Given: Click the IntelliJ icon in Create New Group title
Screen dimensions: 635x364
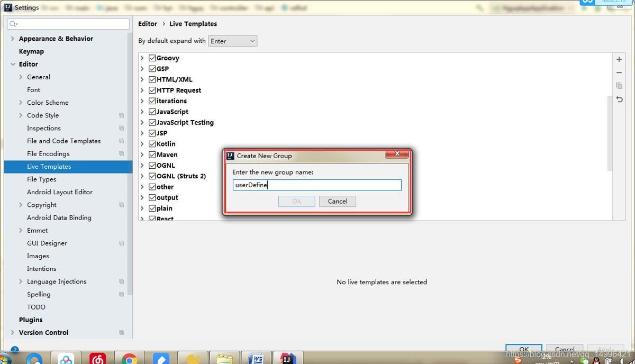Looking at the screenshot, I should pyautogui.click(x=230, y=156).
